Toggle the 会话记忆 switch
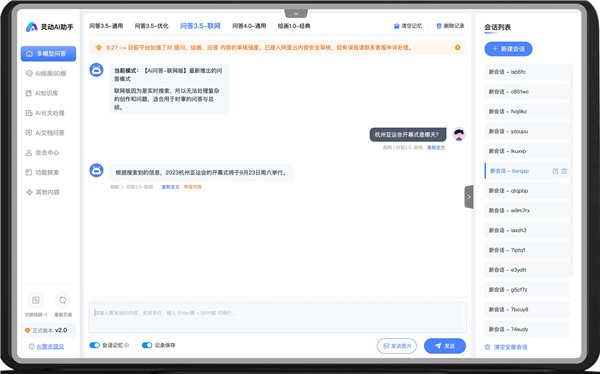The height and width of the screenshot is (374, 600). tap(95, 345)
